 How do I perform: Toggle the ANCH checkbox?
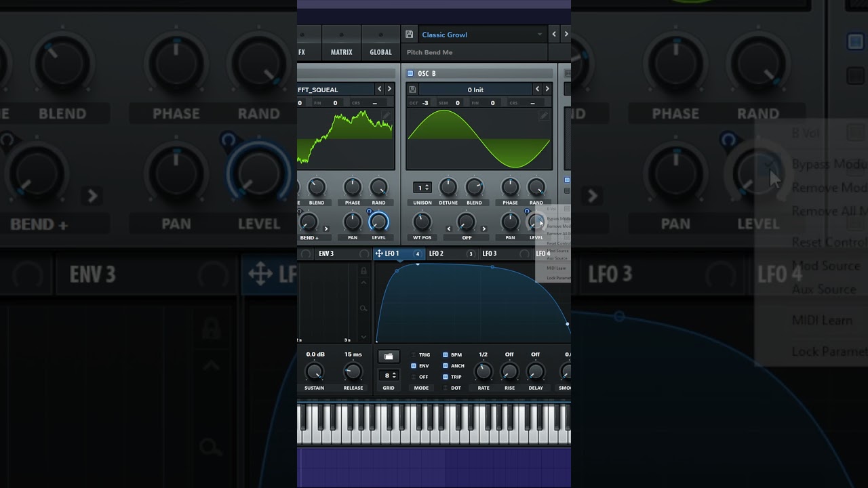(446, 366)
